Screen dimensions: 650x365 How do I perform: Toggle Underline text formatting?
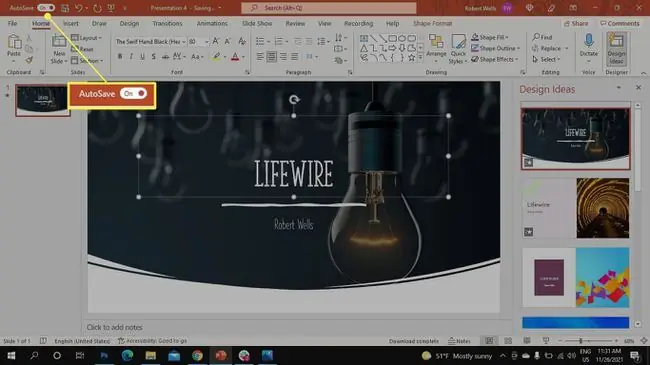142,56
